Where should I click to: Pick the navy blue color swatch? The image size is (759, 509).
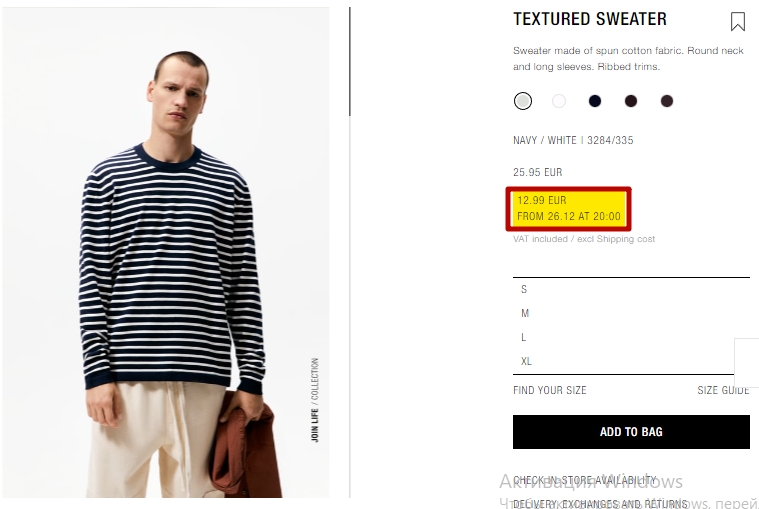tap(595, 101)
